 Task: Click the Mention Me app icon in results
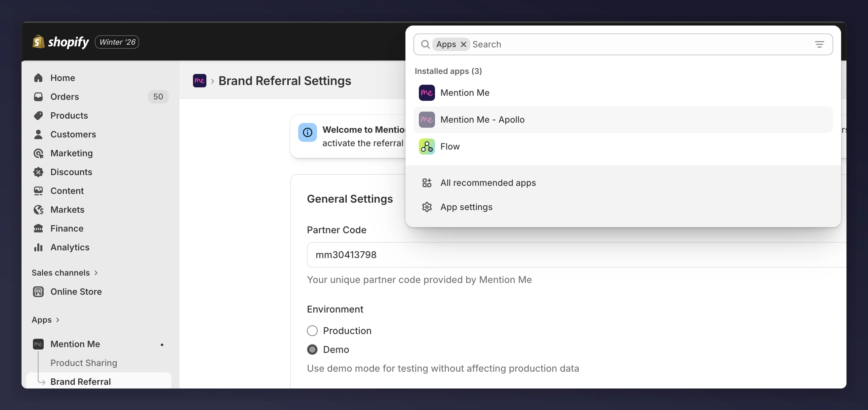(x=427, y=93)
